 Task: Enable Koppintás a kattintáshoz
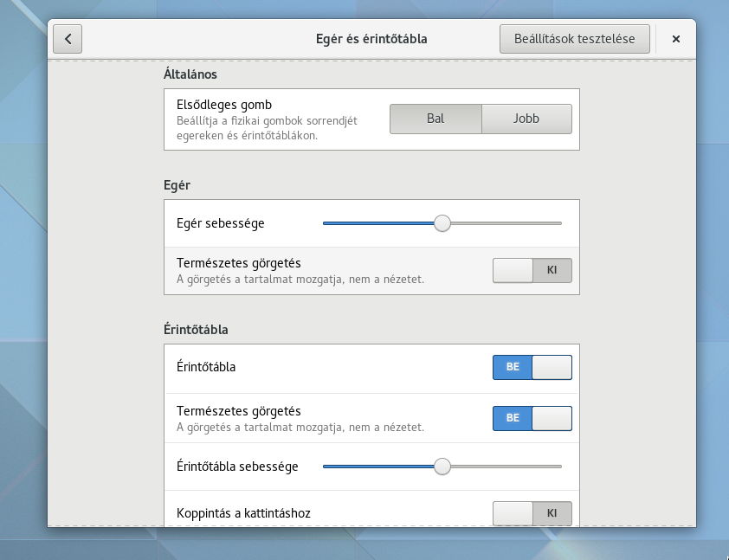(532, 513)
